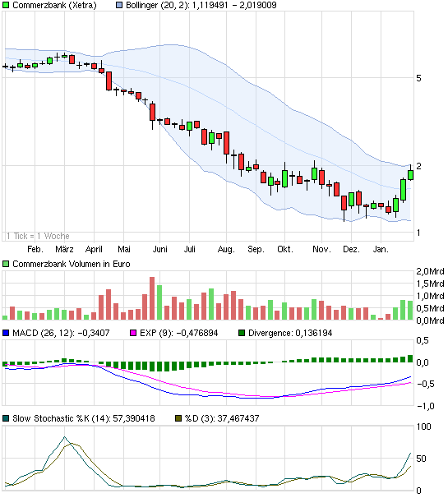Image resolution: width=448 pixels, height=498 pixels.
Task: Click the '1,5Mrd' volume axis label
Action: click(430, 284)
